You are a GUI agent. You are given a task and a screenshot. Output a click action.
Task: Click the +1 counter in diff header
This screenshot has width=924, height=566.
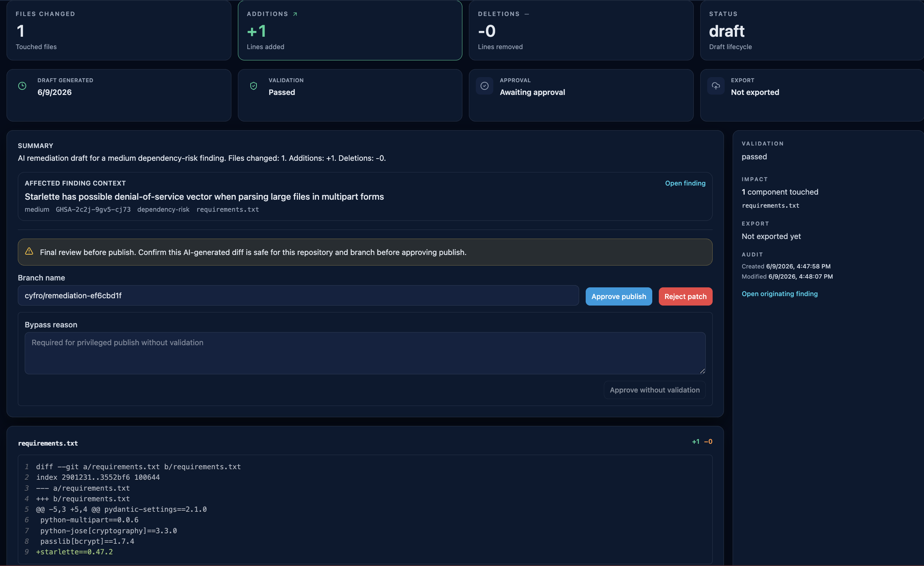point(696,442)
